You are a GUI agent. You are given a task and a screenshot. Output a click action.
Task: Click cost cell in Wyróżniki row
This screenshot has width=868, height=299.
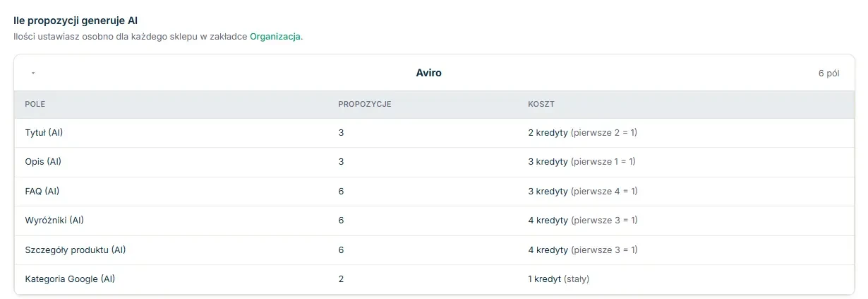[583, 221]
